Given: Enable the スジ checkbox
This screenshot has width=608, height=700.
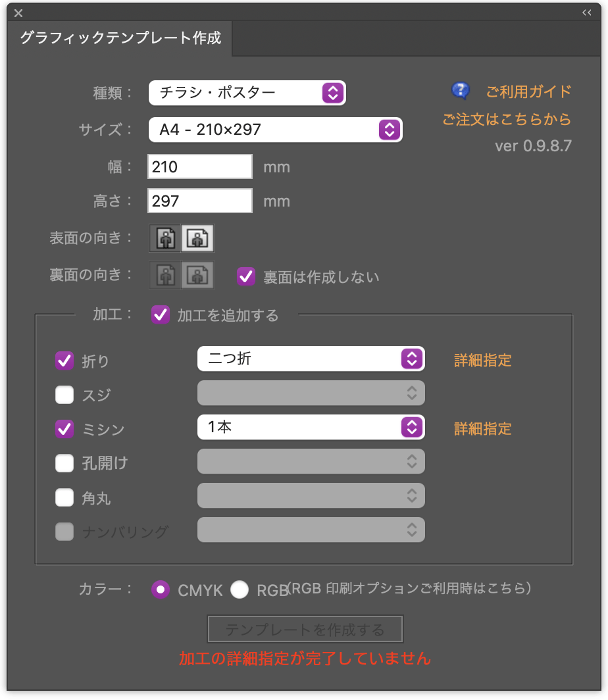Looking at the screenshot, I should [64, 395].
